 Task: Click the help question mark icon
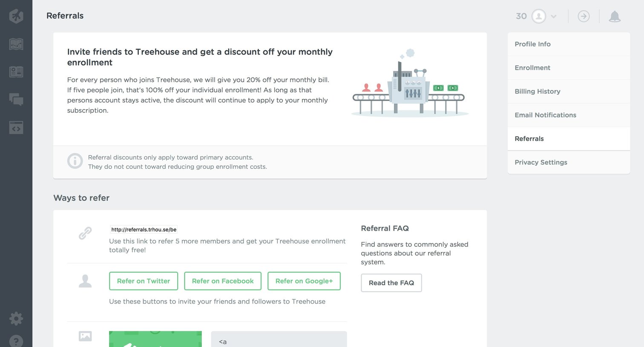[16, 341]
